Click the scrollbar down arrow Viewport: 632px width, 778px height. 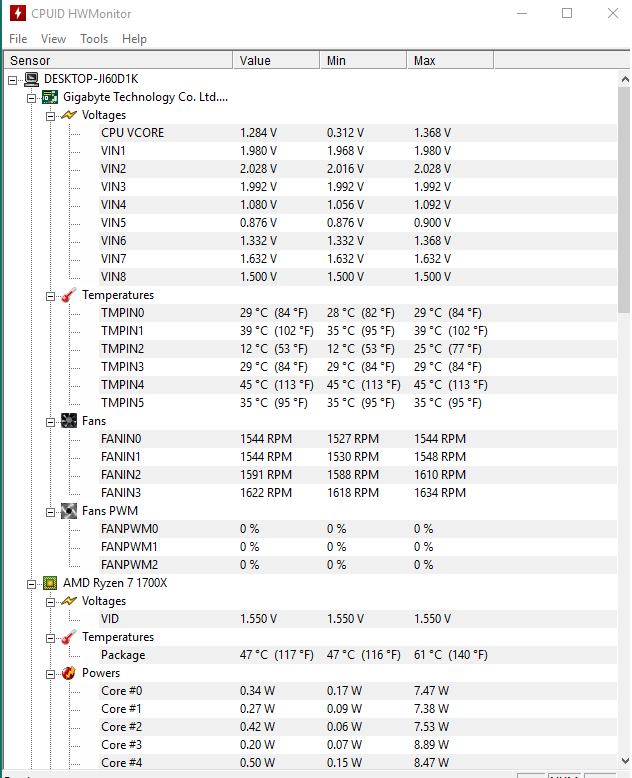[x=625, y=761]
